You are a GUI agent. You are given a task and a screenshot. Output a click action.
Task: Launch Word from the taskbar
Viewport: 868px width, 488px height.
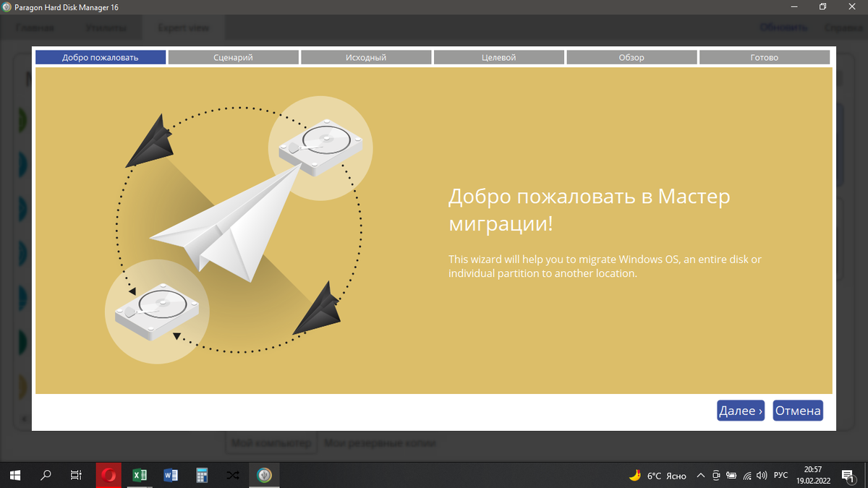pyautogui.click(x=171, y=475)
